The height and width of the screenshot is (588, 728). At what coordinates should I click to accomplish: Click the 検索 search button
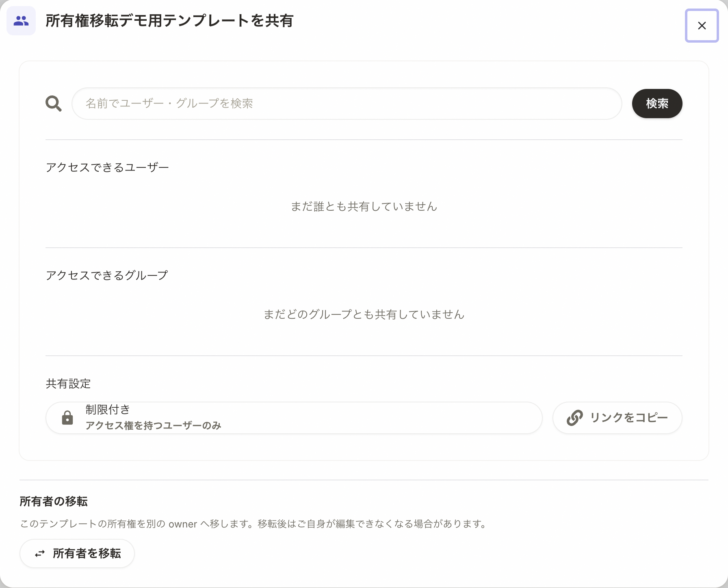click(657, 104)
